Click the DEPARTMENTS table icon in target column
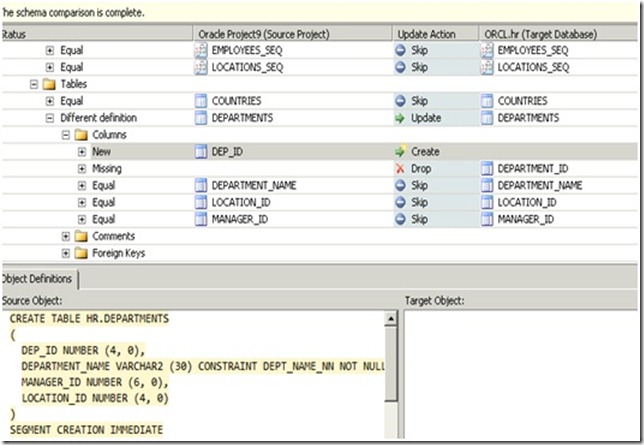The height and width of the screenshot is (445, 644). pyautogui.click(x=487, y=118)
